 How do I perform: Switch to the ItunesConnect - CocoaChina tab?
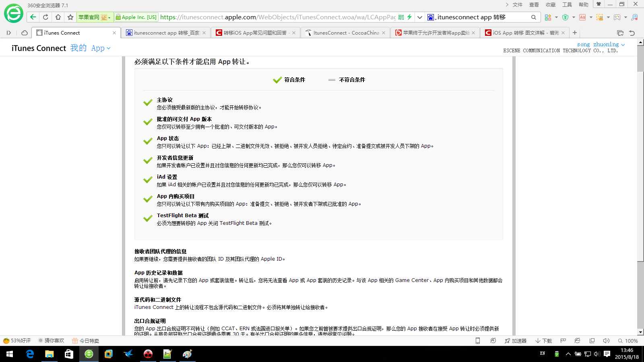click(x=344, y=33)
